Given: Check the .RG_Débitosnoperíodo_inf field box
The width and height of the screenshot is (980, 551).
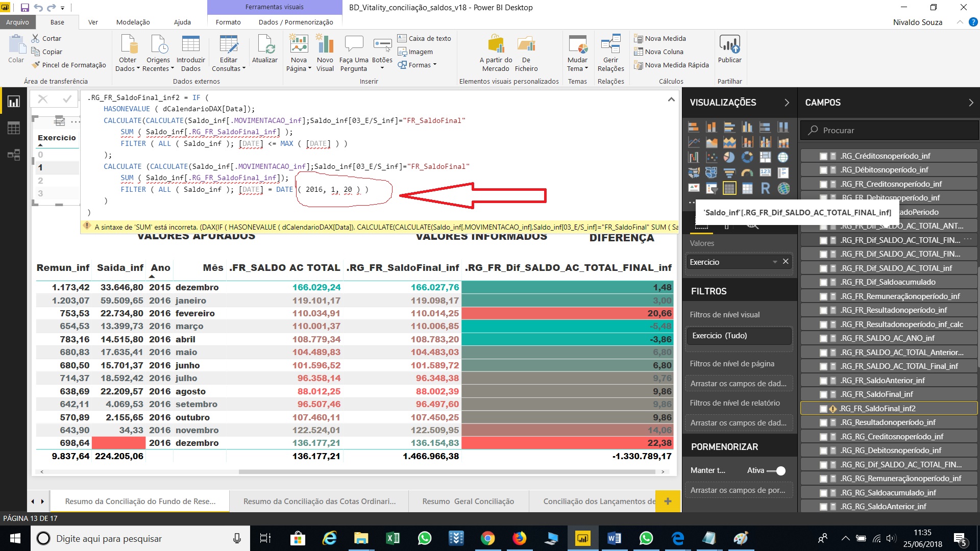Looking at the screenshot, I should pyautogui.click(x=823, y=170).
